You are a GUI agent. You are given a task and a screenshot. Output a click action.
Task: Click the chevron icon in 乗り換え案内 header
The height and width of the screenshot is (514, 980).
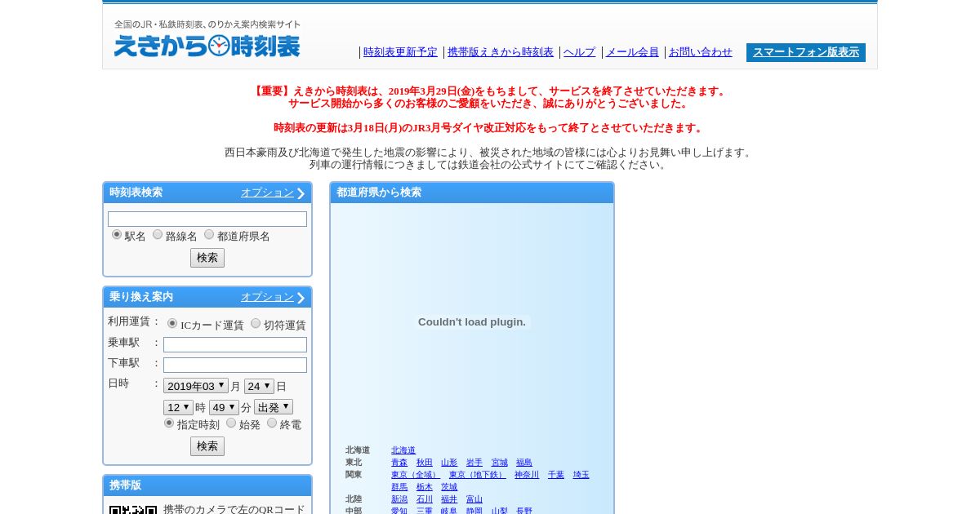point(301,298)
